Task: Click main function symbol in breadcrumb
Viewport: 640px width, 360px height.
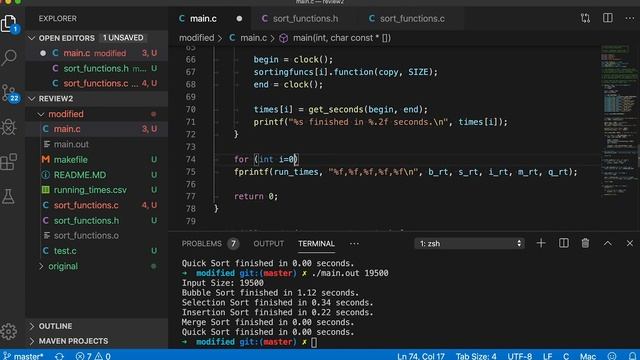Action: (x=335, y=38)
